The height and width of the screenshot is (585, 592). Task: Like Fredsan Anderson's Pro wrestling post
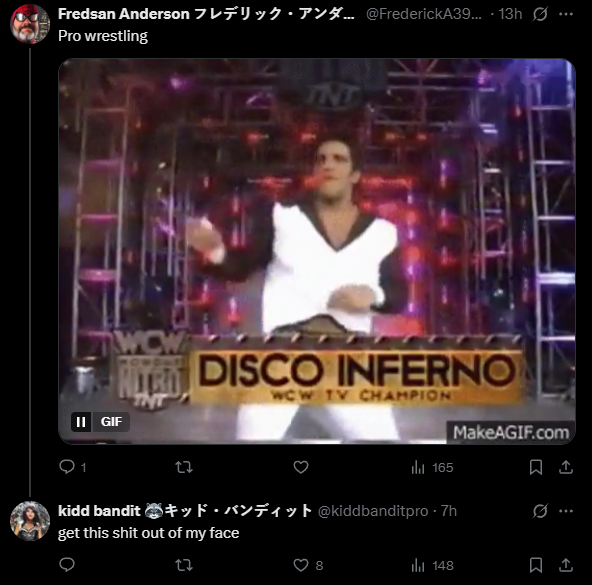point(301,467)
